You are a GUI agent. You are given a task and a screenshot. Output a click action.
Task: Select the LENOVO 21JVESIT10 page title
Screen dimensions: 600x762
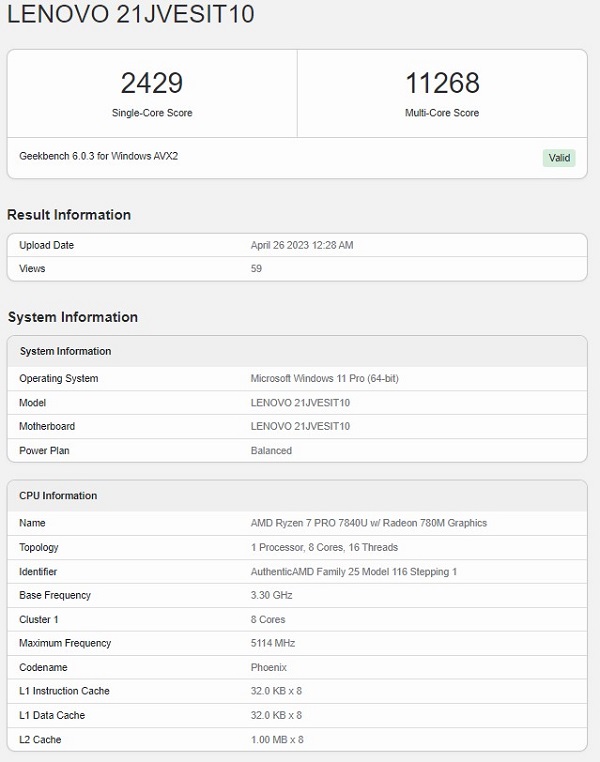pos(130,15)
